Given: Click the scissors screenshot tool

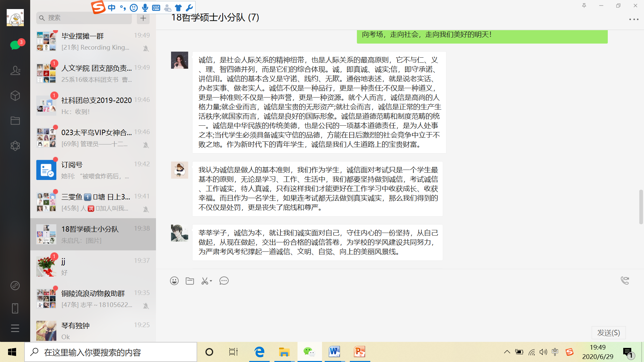Looking at the screenshot, I should [205, 281].
